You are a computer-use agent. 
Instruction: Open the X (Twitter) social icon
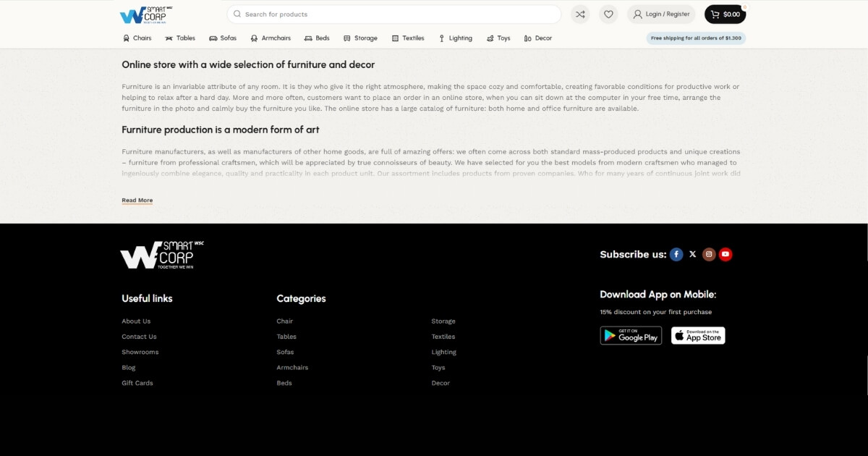point(693,254)
